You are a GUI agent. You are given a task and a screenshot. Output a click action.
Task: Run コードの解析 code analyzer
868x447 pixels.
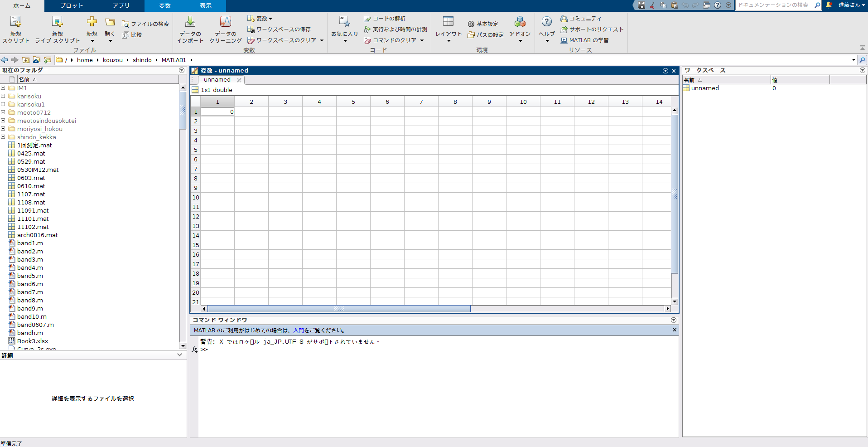(x=385, y=19)
